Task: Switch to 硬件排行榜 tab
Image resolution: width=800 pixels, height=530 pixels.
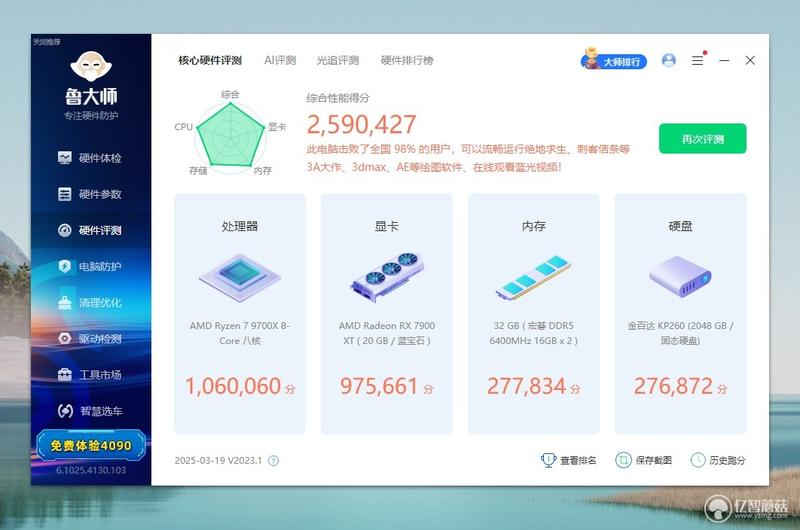Action: point(407,61)
